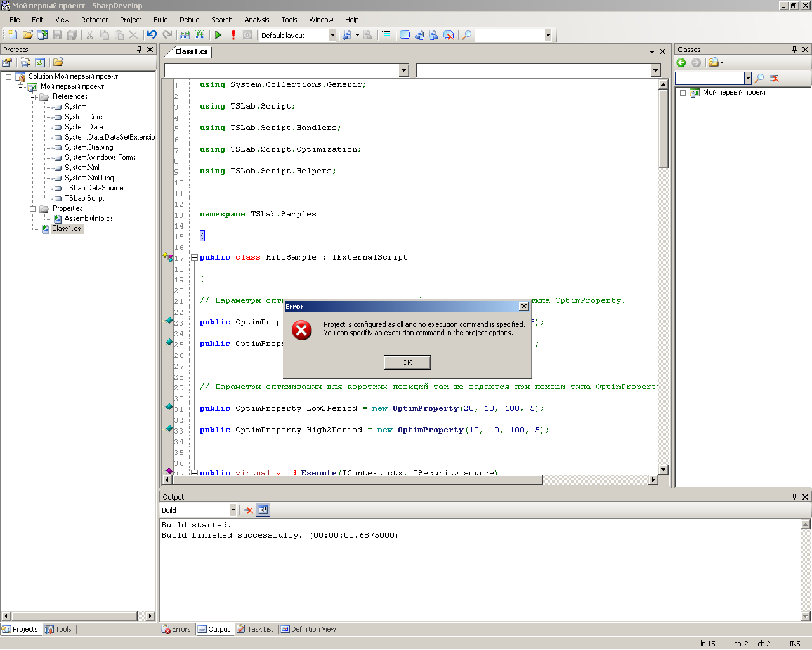The width and height of the screenshot is (812, 650).
Task: Clear the Output pane with red X icon
Action: coord(249,510)
